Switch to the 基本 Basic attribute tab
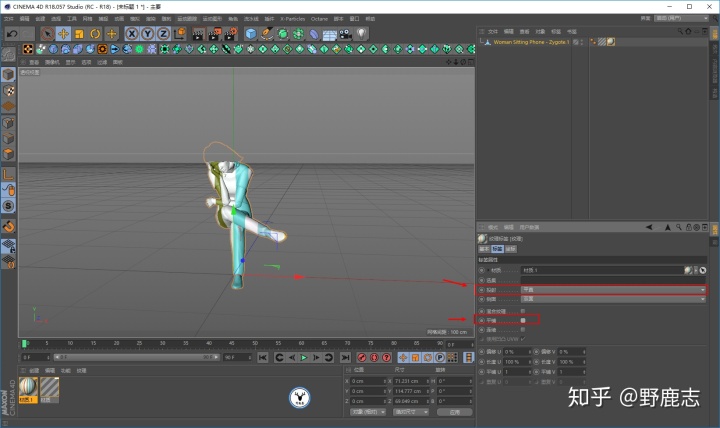Viewport: 720px width, 428px height. (x=484, y=249)
